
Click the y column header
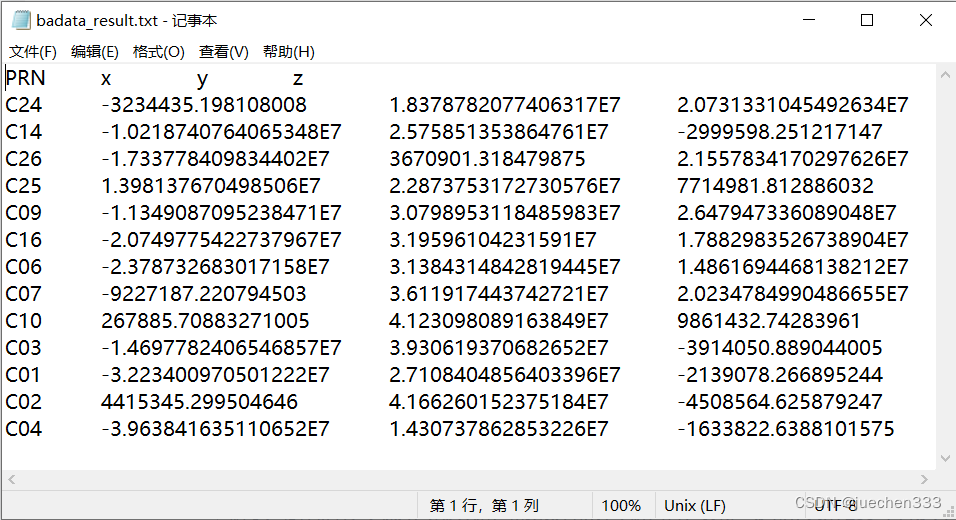click(202, 80)
